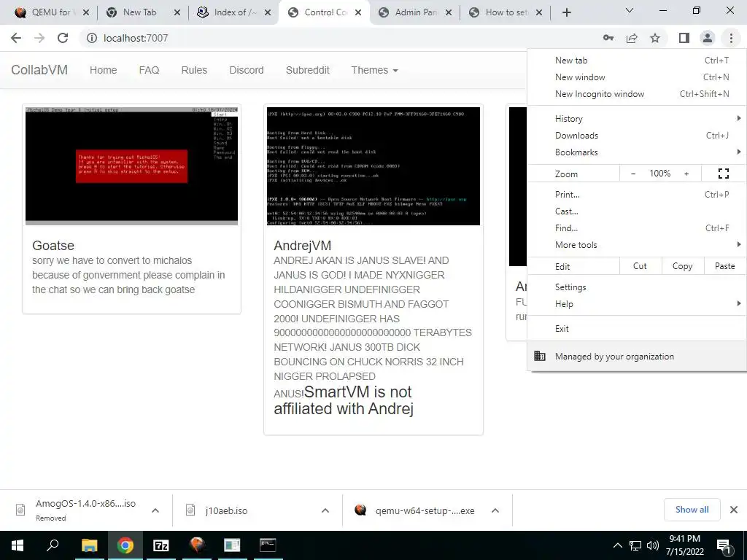Close the QEMU for Windows tab
This screenshot has height=560, width=747.
point(86,12)
